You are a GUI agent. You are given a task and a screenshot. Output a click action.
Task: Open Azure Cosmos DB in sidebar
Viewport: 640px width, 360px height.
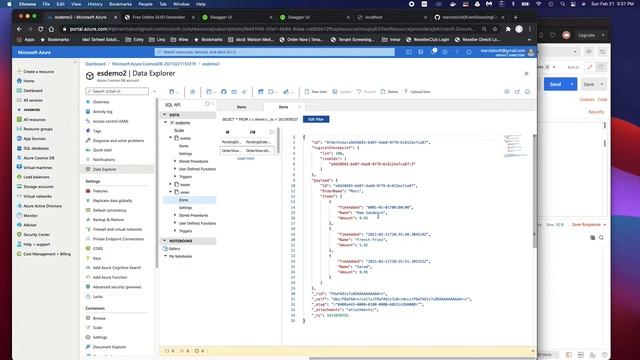[36, 158]
